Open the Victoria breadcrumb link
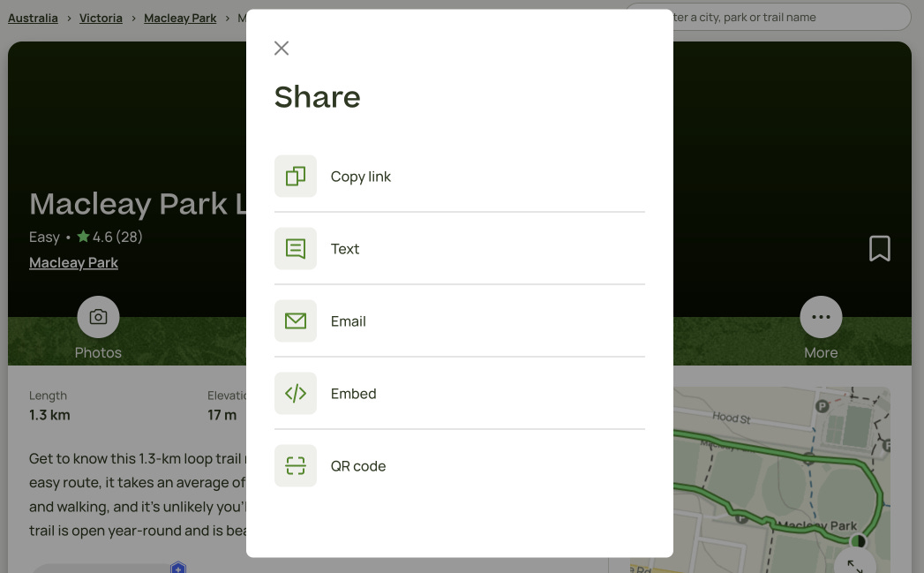The image size is (924, 573). (101, 17)
